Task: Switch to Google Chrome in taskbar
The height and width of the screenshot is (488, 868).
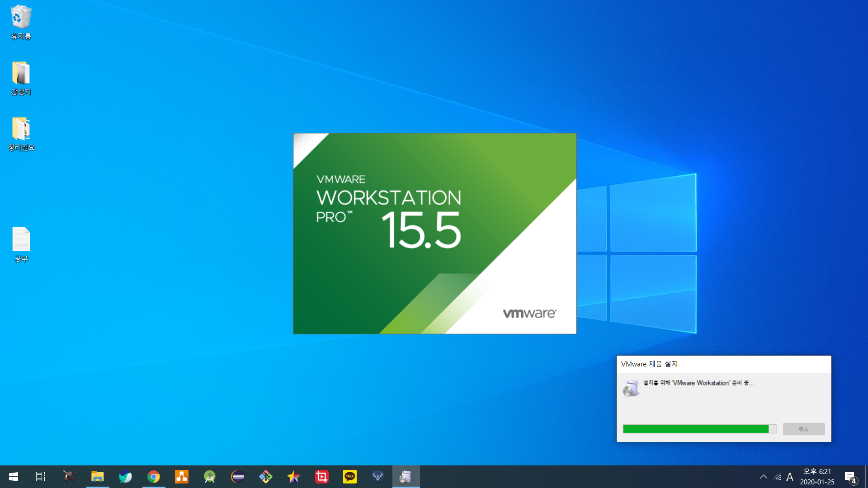Action: (154, 477)
